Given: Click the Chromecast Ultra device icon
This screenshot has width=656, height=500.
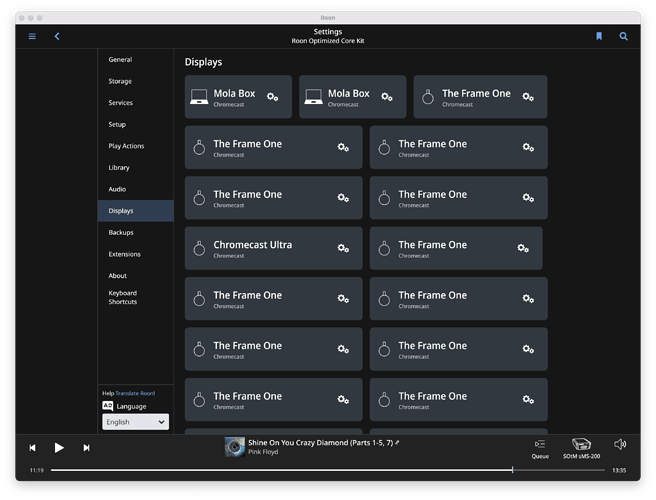Looking at the screenshot, I should coord(199,248).
